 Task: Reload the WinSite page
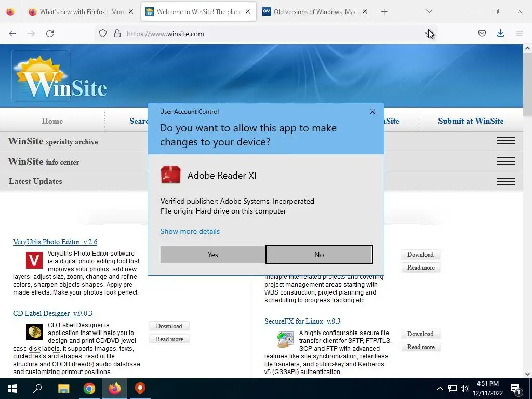point(50,34)
